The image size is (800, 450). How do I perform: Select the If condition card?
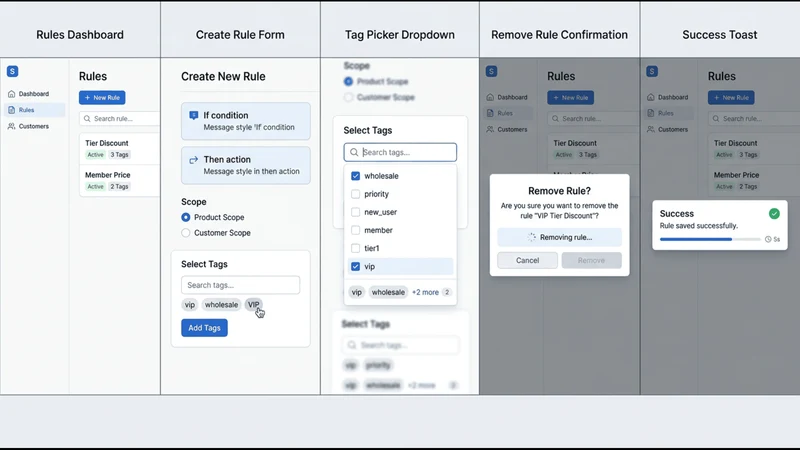[245, 121]
